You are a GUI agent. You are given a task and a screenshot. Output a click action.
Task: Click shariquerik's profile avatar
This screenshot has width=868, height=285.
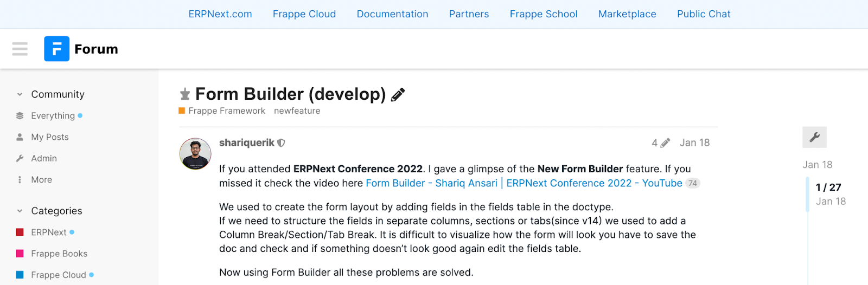195,154
